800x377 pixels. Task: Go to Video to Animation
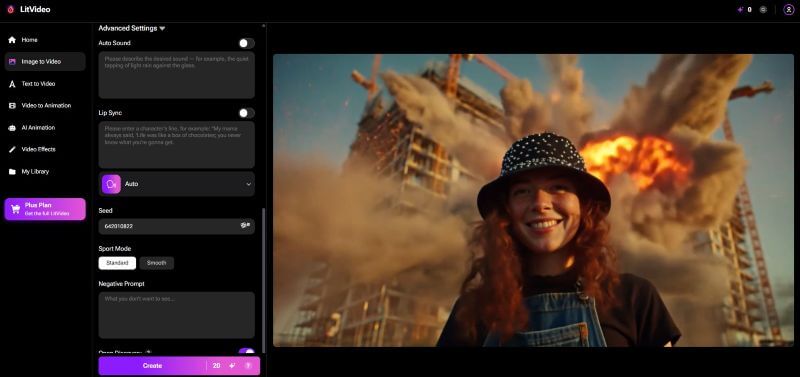click(45, 106)
